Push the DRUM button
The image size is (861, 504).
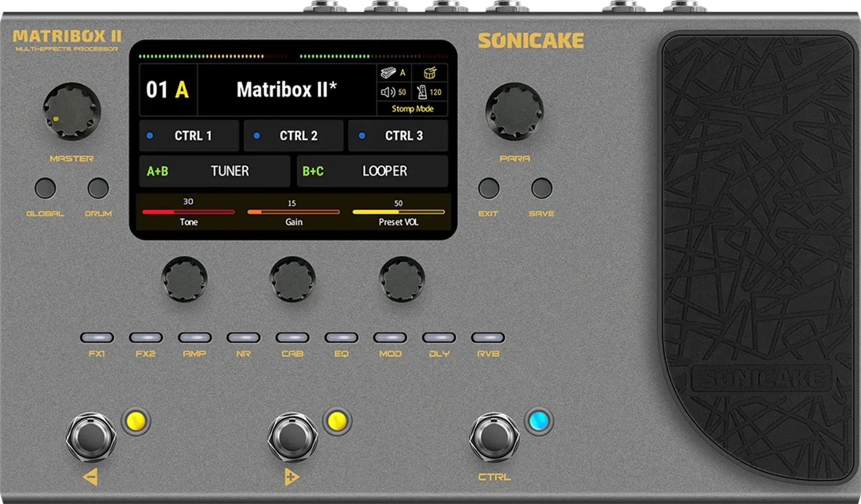point(98,188)
